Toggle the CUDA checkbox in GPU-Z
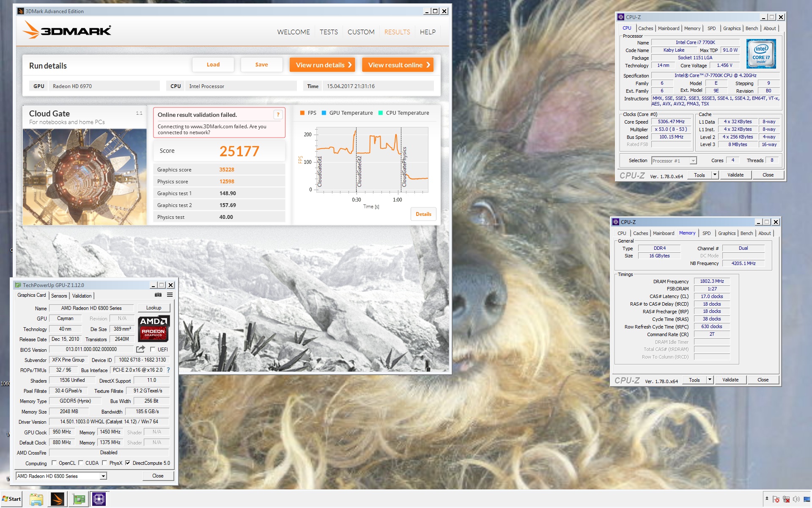This screenshot has width=812, height=508. pos(80,463)
